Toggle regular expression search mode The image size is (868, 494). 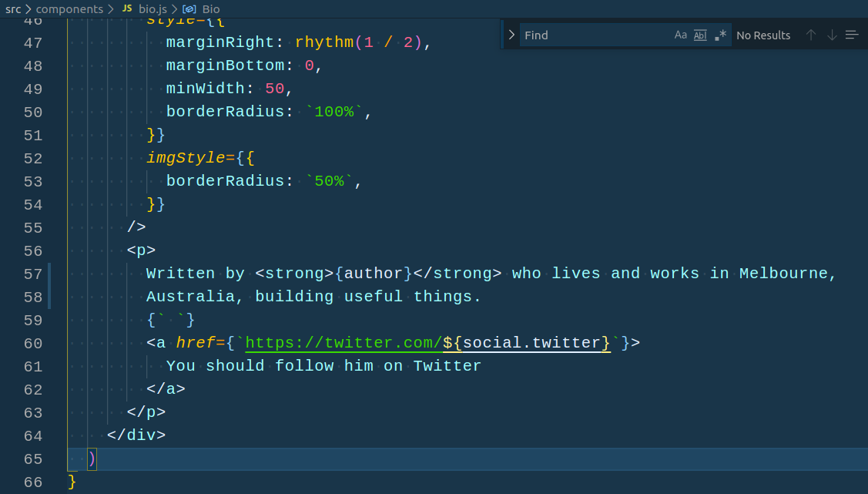(720, 35)
